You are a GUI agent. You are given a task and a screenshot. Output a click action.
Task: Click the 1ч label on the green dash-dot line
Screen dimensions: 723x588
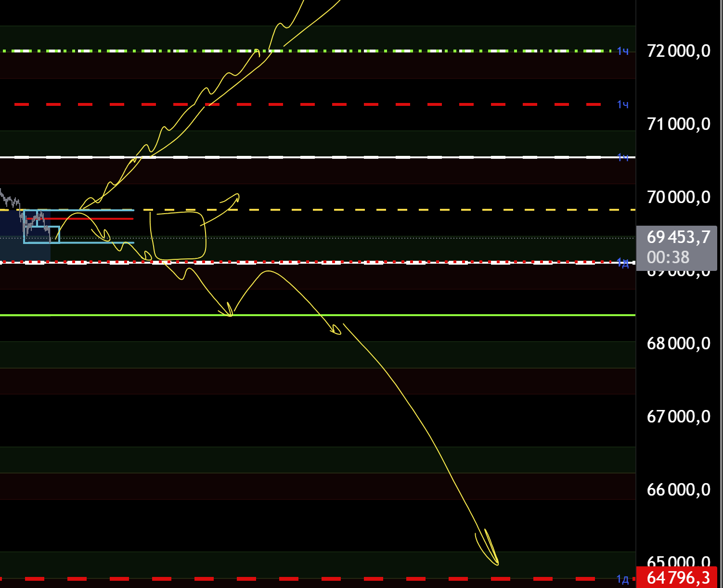click(622, 51)
